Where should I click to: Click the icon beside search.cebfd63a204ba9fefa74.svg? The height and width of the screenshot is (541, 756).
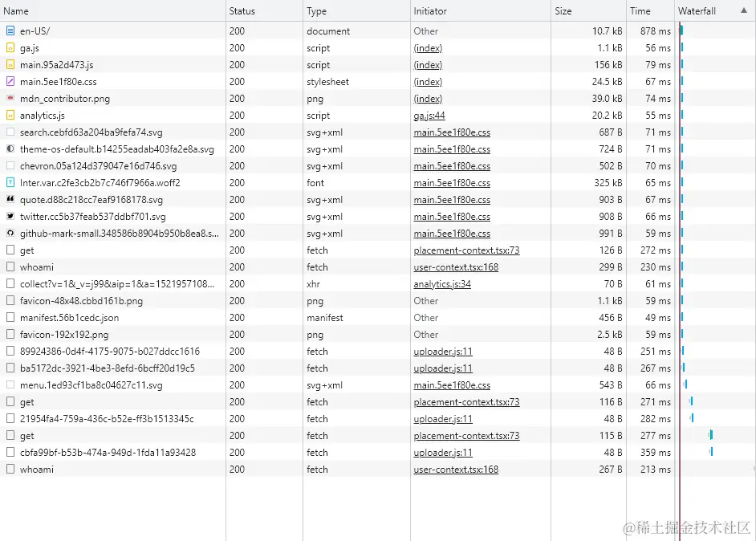[10, 132]
